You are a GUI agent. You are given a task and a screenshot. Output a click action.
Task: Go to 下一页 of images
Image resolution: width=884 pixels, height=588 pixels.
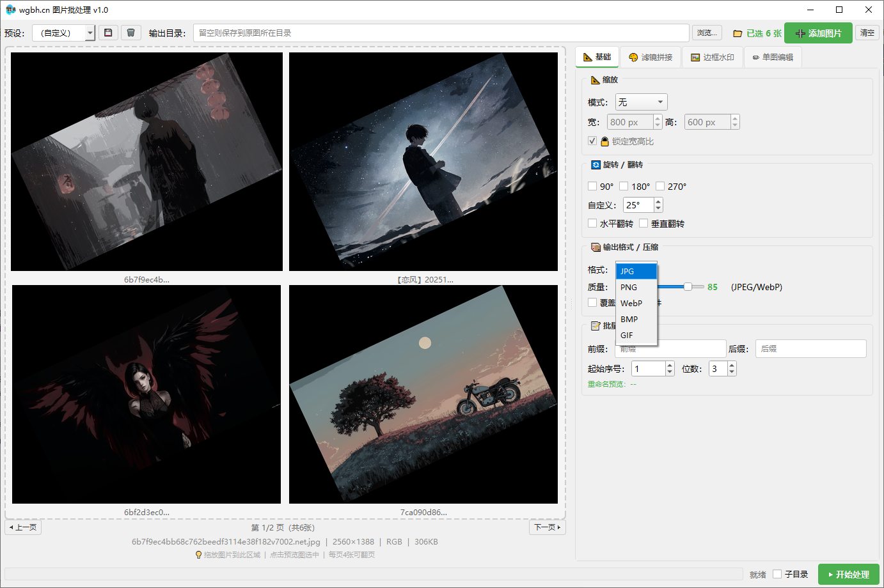pyautogui.click(x=547, y=527)
